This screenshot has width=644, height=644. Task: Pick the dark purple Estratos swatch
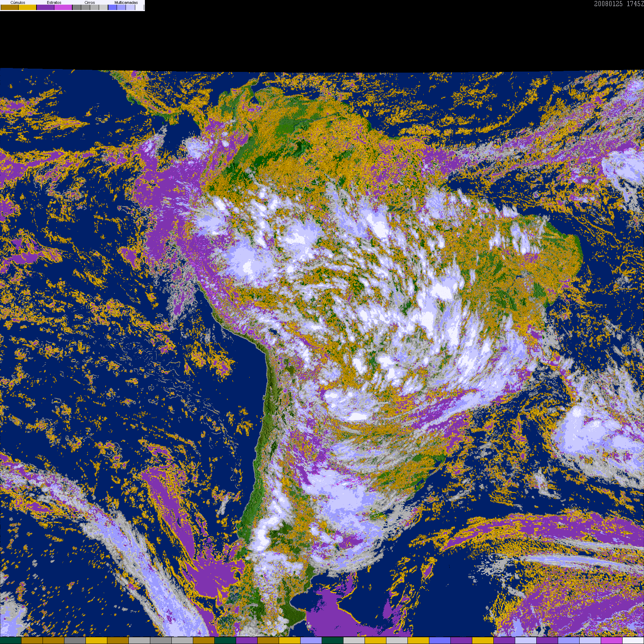[x=45, y=8]
